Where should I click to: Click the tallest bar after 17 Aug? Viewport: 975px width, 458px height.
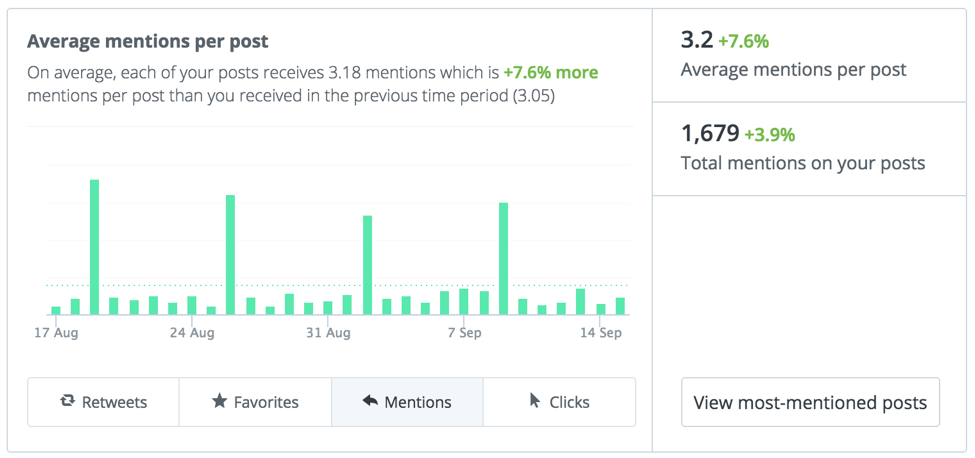[95, 247]
